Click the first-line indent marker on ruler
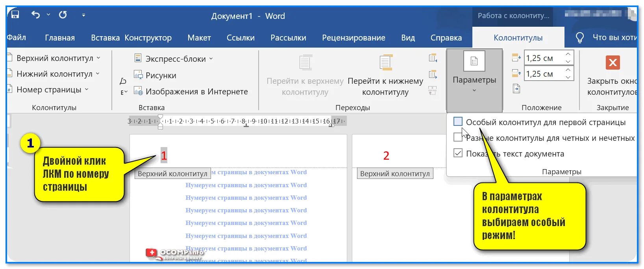The height and width of the screenshot is (269, 644). pos(160,117)
